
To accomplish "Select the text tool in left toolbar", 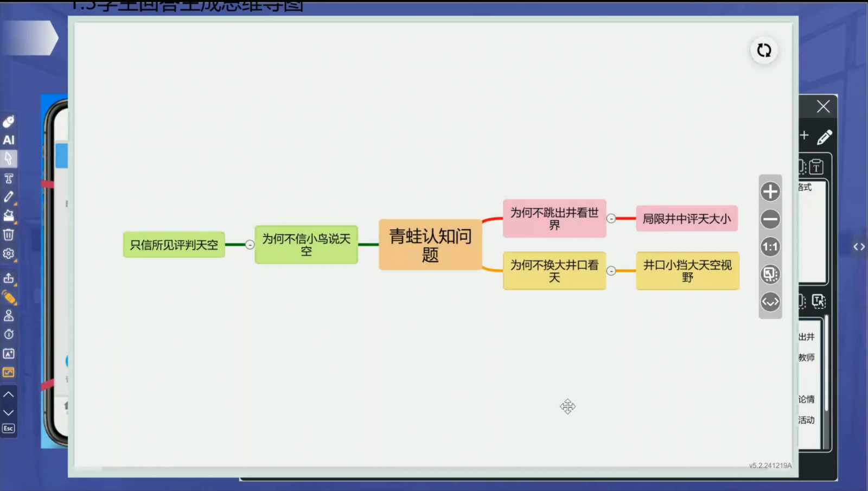I will click(9, 178).
